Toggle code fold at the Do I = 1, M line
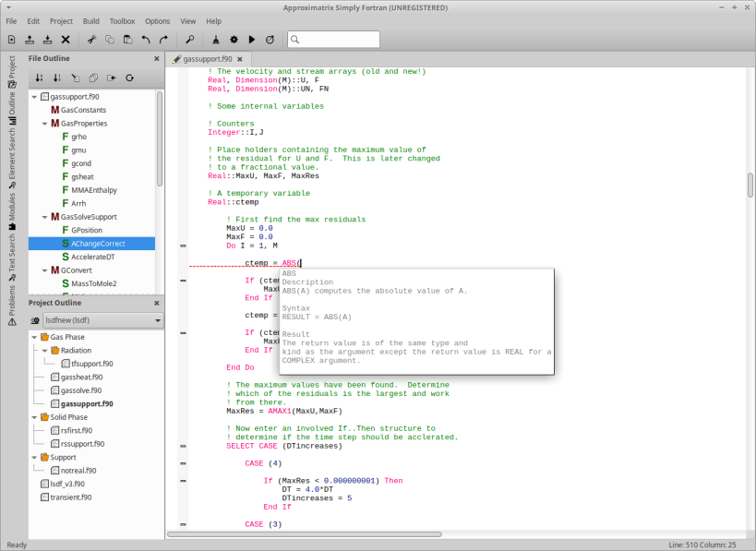This screenshot has width=756, height=551. tap(183, 246)
